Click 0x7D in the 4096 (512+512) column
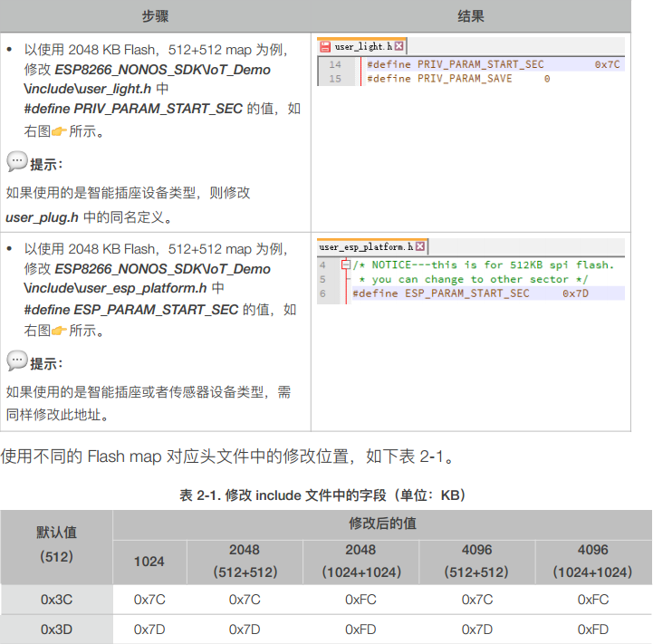The image size is (653, 644). 477,629
